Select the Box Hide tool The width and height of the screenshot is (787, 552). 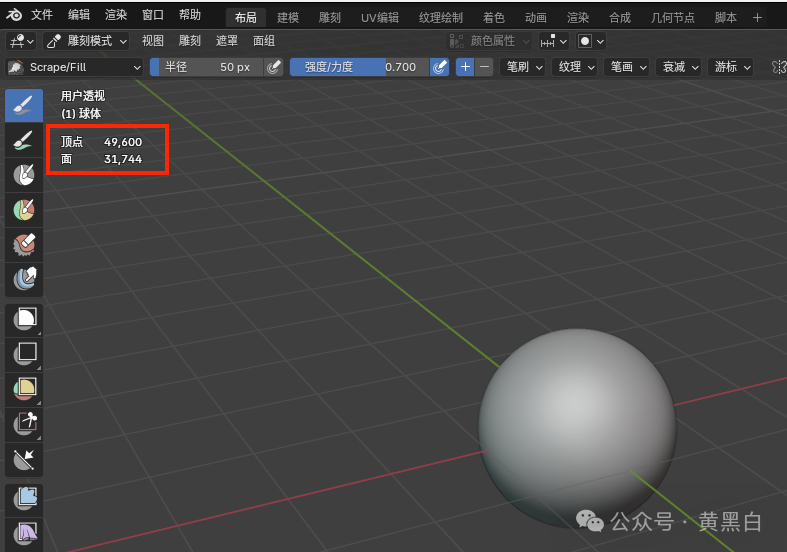[x=24, y=354]
